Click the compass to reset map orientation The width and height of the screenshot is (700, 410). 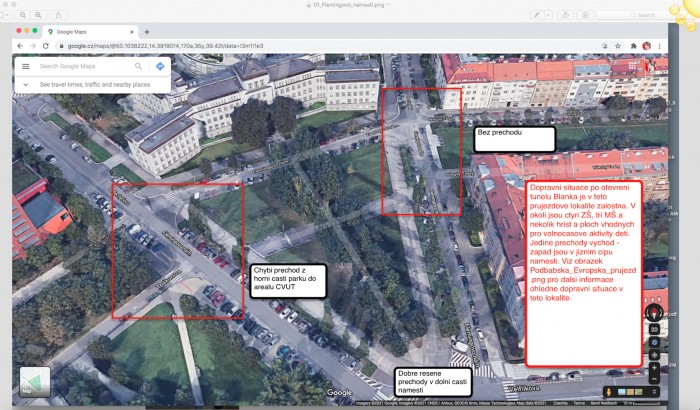tap(654, 313)
